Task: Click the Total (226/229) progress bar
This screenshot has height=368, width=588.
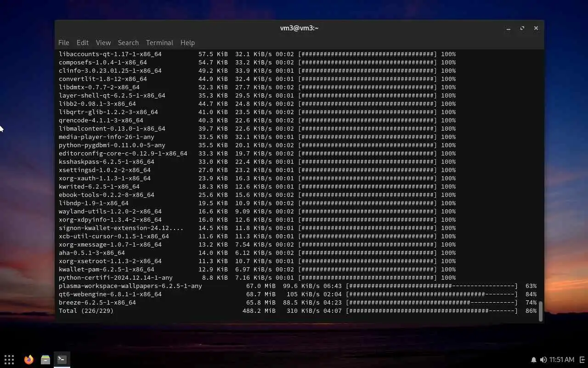Action: pos(432,311)
